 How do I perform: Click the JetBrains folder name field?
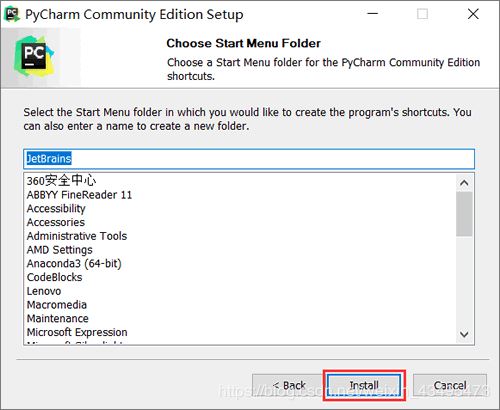tap(249, 159)
